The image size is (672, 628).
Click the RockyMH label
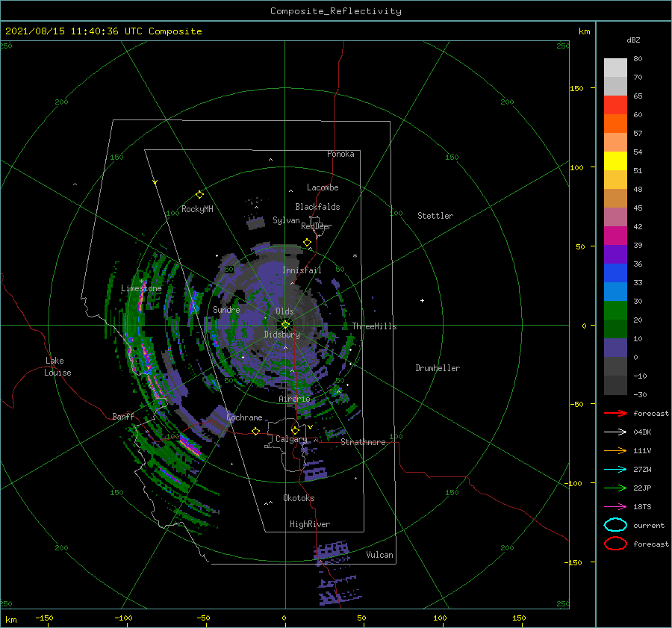[x=197, y=209]
